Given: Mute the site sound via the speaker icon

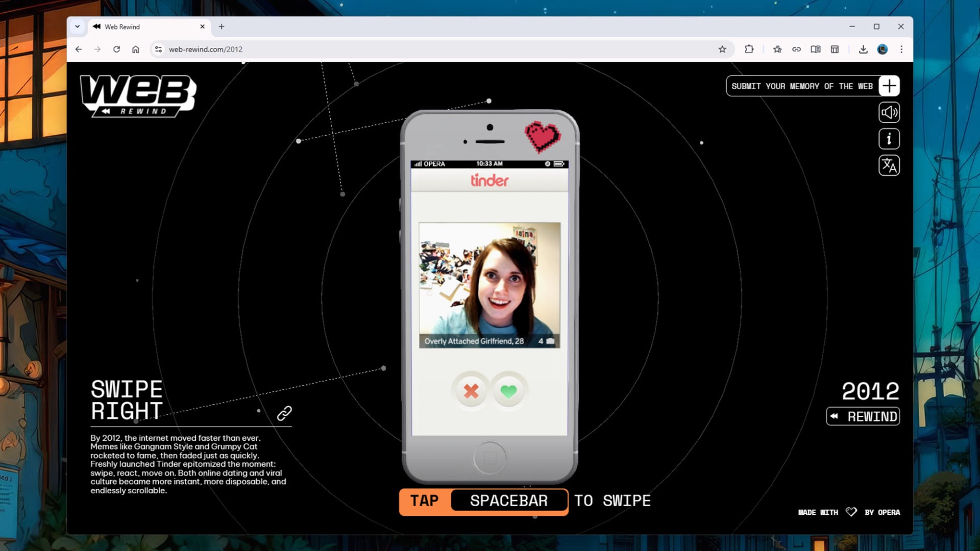Looking at the screenshot, I should coord(889,112).
